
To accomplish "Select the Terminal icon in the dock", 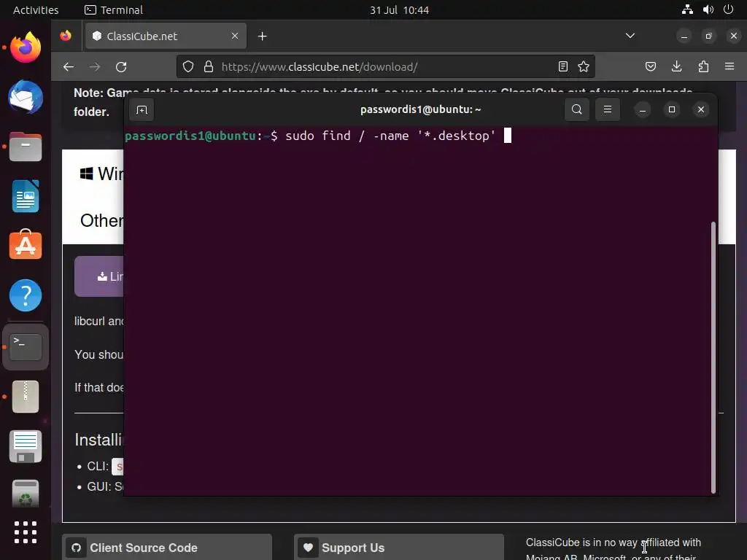I will click(x=26, y=346).
